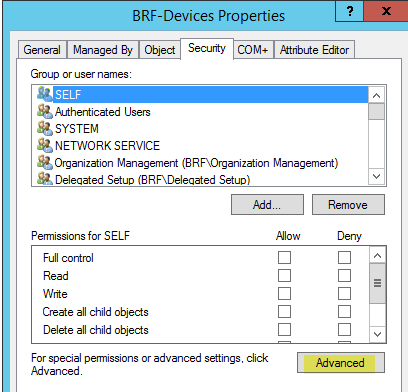Switch to the Attribute Editor tab
The width and height of the screenshot is (408, 392).
click(x=314, y=50)
